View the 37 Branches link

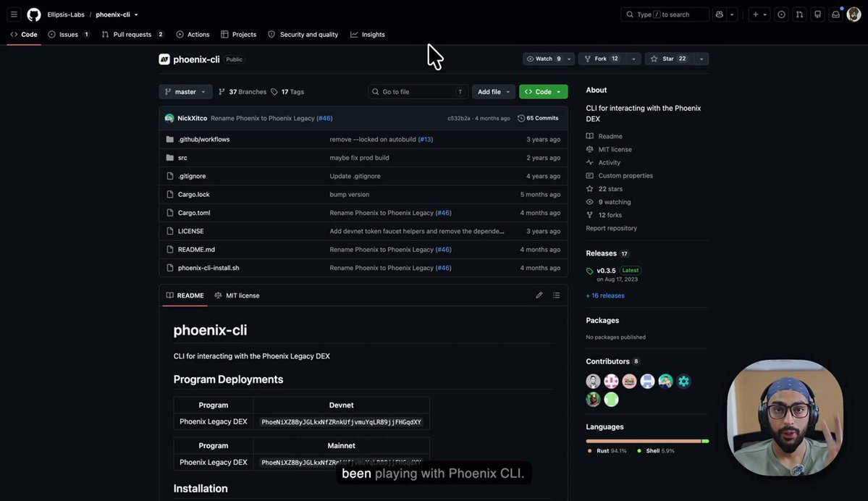pos(243,92)
